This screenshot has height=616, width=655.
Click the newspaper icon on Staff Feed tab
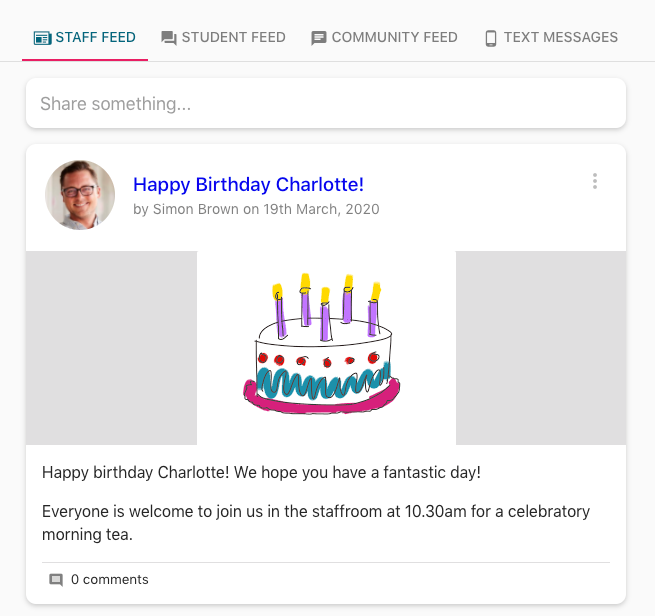click(x=42, y=38)
